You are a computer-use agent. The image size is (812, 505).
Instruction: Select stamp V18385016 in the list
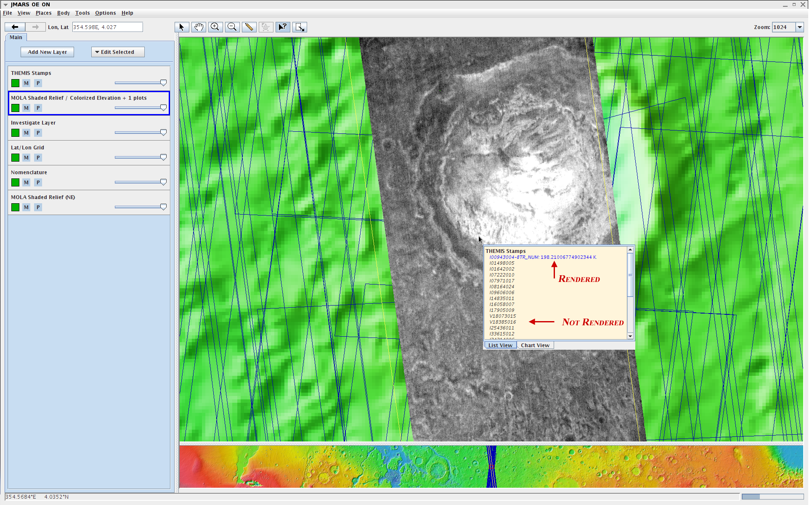point(502,322)
